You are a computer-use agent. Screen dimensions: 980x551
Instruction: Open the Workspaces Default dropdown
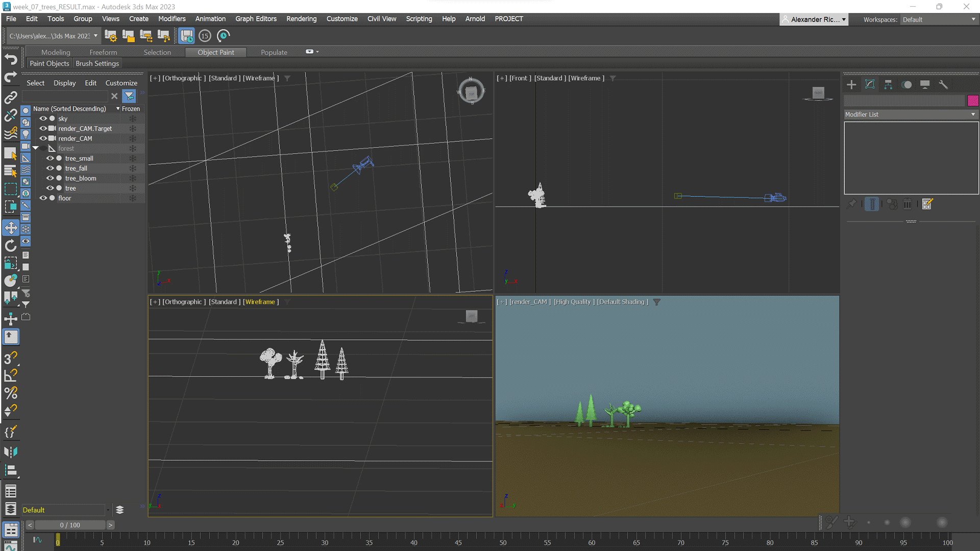[939, 19]
